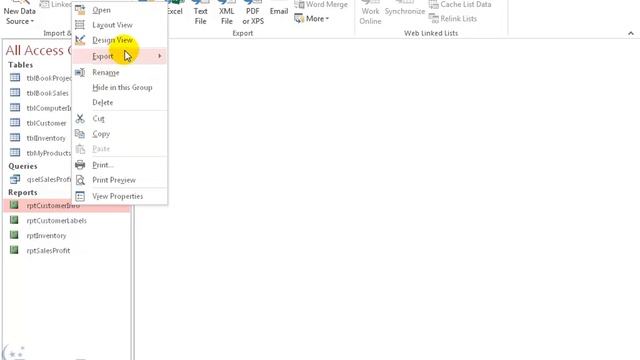
Task: Open the More export dropdown
Action: (311, 19)
